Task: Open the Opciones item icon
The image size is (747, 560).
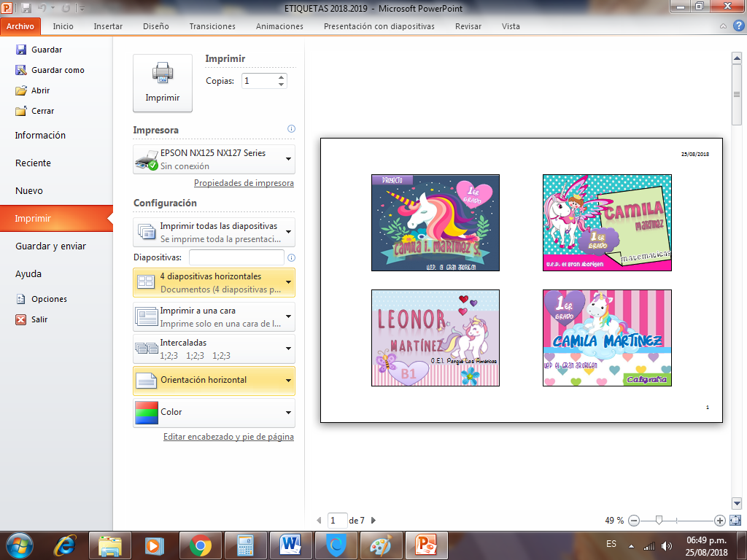Action: pos(21,299)
